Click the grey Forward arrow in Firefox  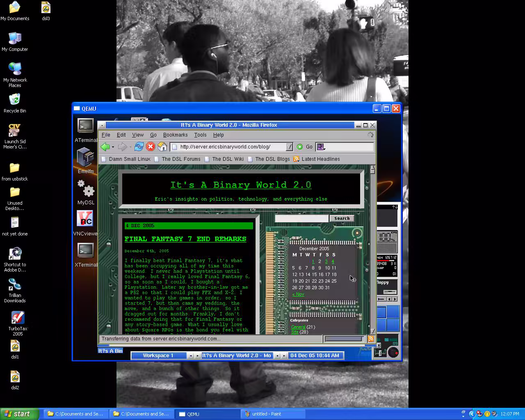pyautogui.click(x=122, y=147)
